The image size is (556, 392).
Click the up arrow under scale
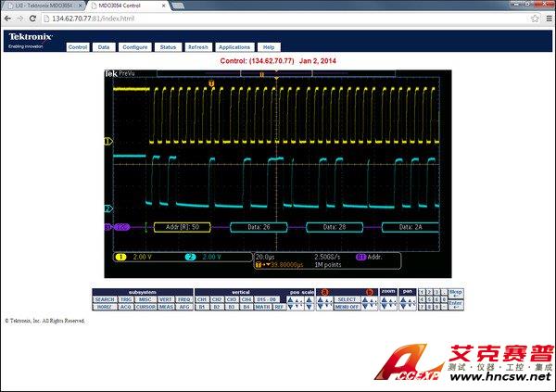(x=310, y=299)
